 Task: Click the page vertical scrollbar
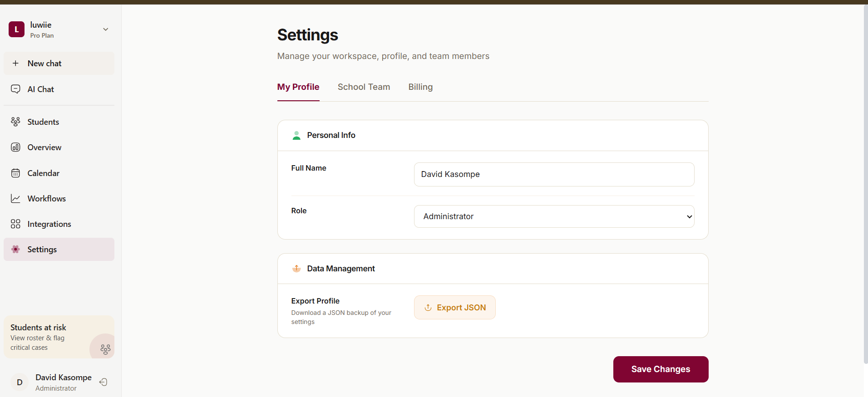point(865,181)
